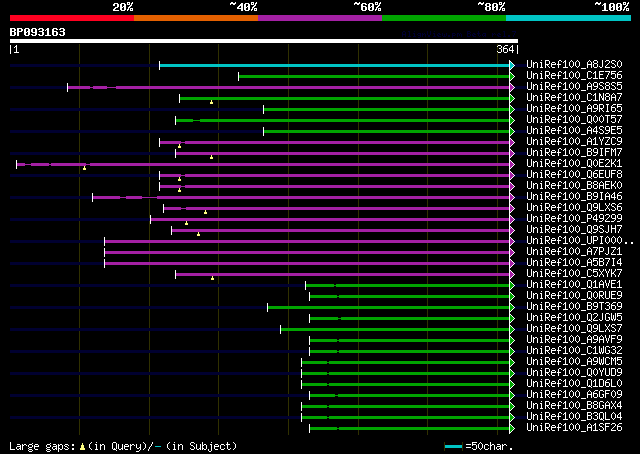Select the UniRef100_Q9LXS7 label
This screenshot has height=454, width=640.
pos(574,329)
